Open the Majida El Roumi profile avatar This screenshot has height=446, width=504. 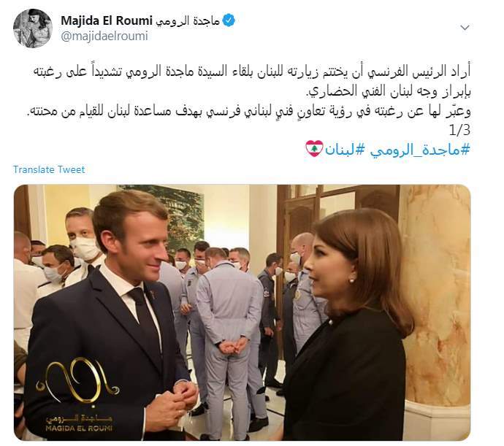pyautogui.click(x=32, y=28)
